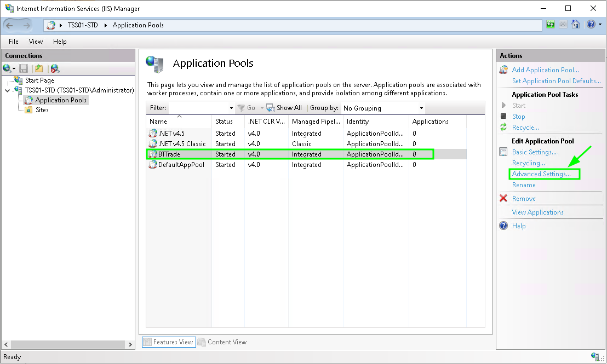Click Rename link in Actions
607x364 pixels.
[524, 185]
